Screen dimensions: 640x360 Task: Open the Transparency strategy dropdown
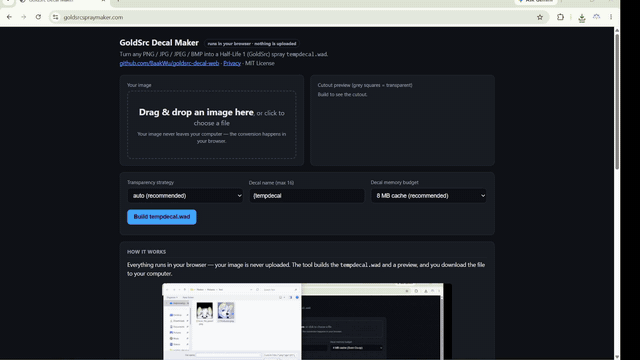pyautogui.click(x=185, y=196)
